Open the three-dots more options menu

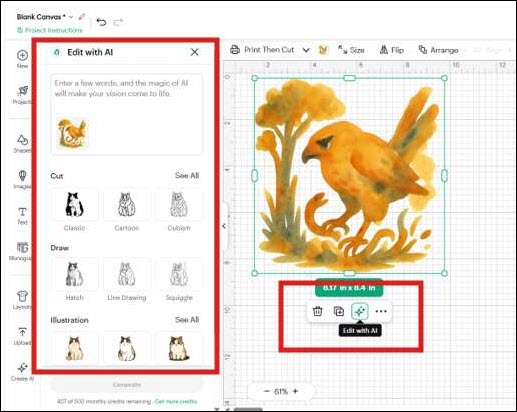click(381, 311)
